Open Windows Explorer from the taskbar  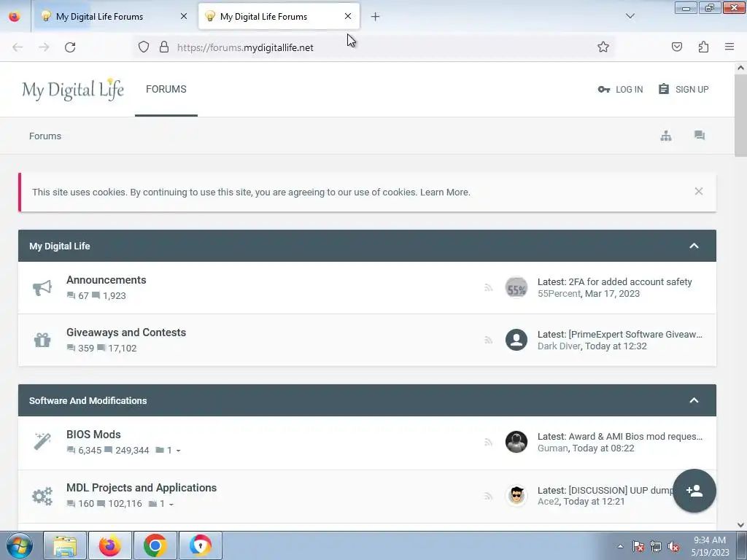click(x=65, y=545)
